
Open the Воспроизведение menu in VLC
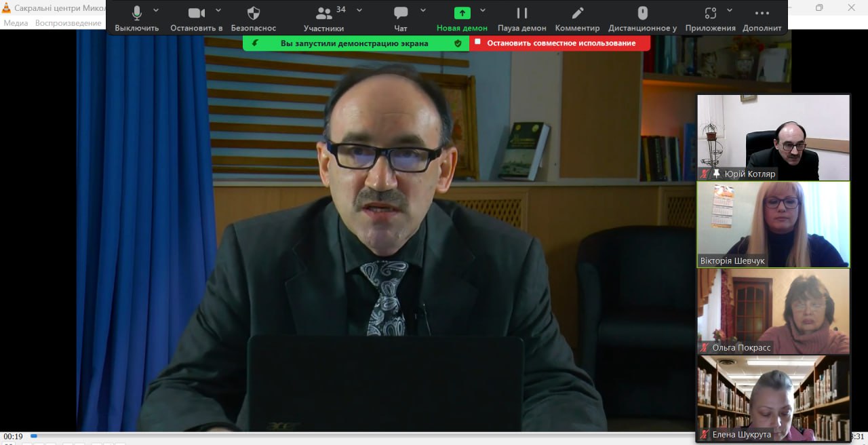(68, 23)
